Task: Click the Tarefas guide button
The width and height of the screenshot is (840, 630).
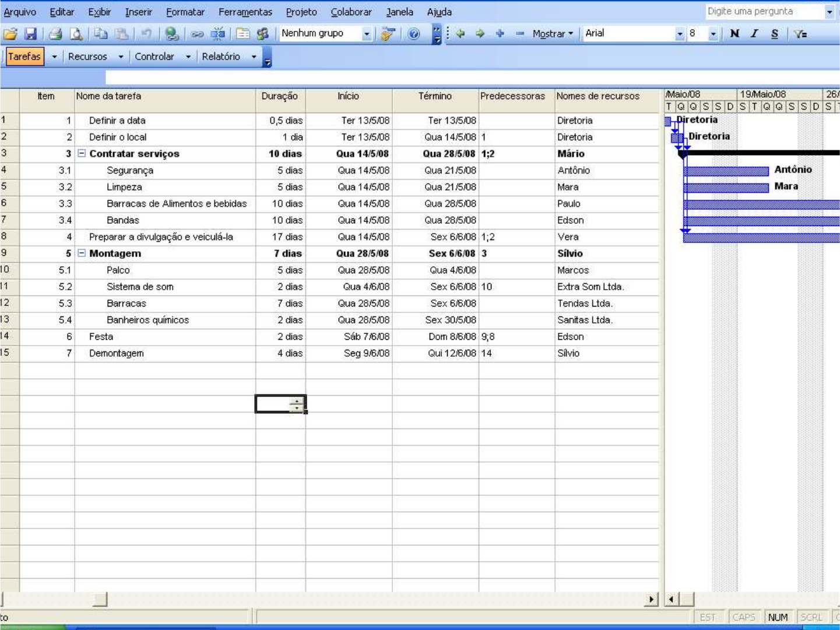Action: click(24, 57)
